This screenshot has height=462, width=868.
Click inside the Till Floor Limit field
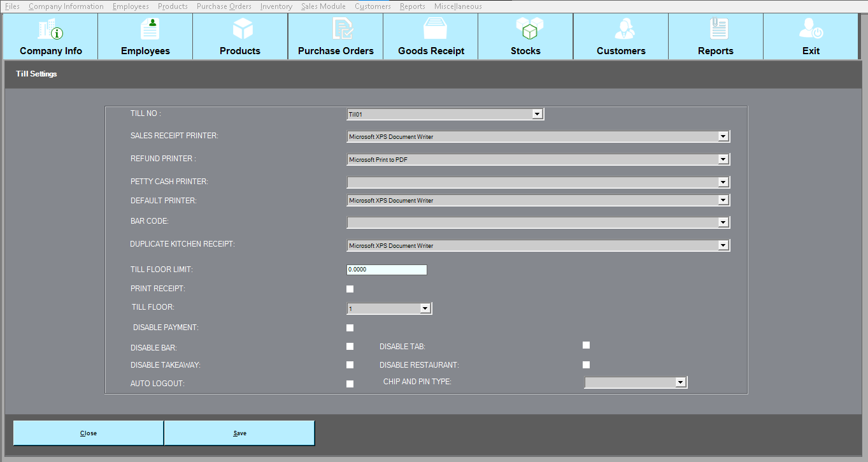[x=387, y=270]
